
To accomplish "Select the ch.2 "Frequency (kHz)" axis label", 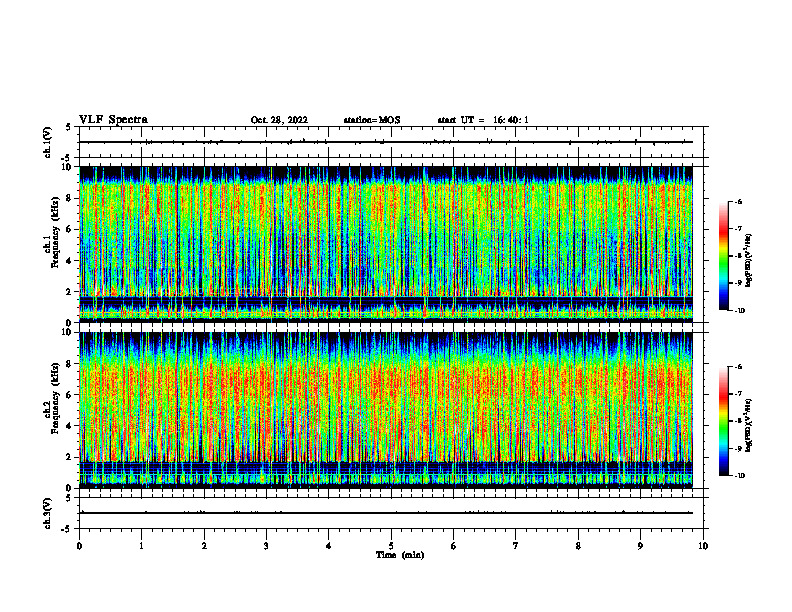I will coord(55,398).
